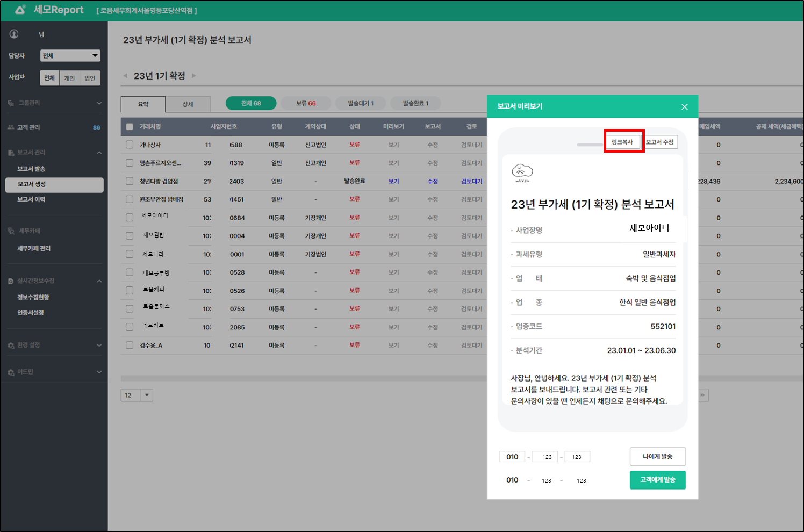Click the 고객 관리 people icon
This screenshot has width=804, height=532.
pyautogui.click(x=11, y=127)
